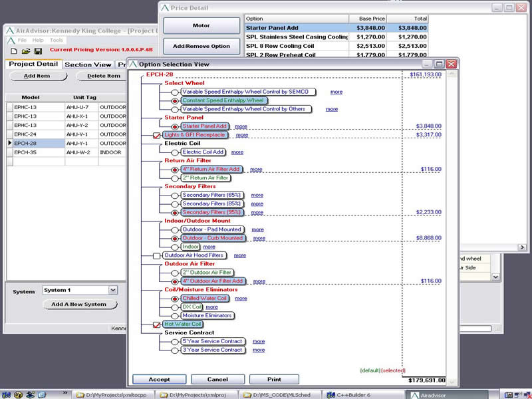
Task: Click the New project toolbar icon
Action: coord(15,51)
